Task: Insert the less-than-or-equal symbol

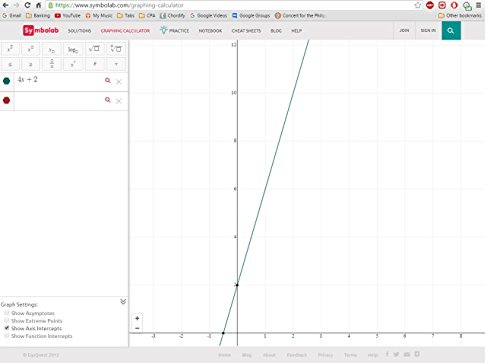Action: pyautogui.click(x=10, y=64)
